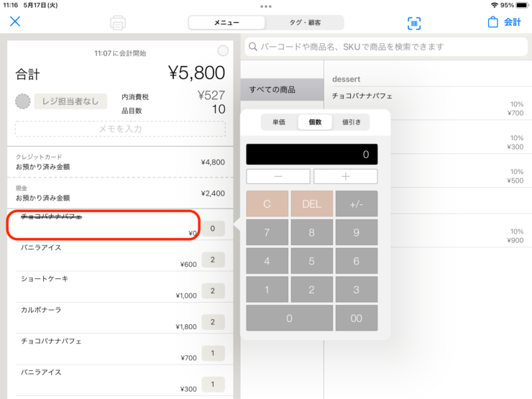
Task: Tap quantity 1 for バニラアイス ¥300
Action: pyautogui.click(x=213, y=385)
